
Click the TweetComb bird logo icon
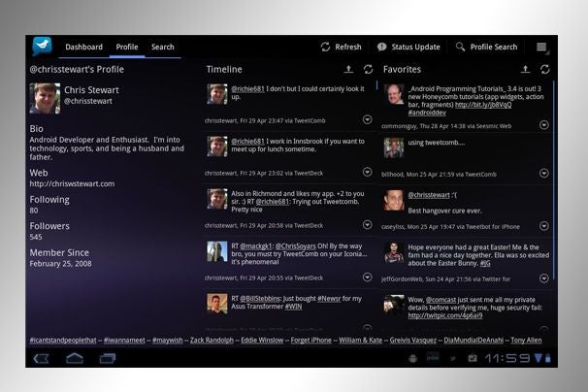pos(42,47)
